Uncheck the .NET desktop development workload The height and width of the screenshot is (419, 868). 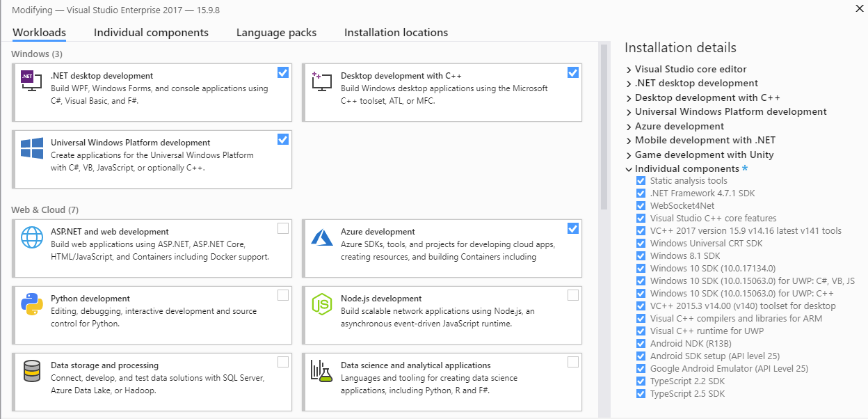coord(283,72)
